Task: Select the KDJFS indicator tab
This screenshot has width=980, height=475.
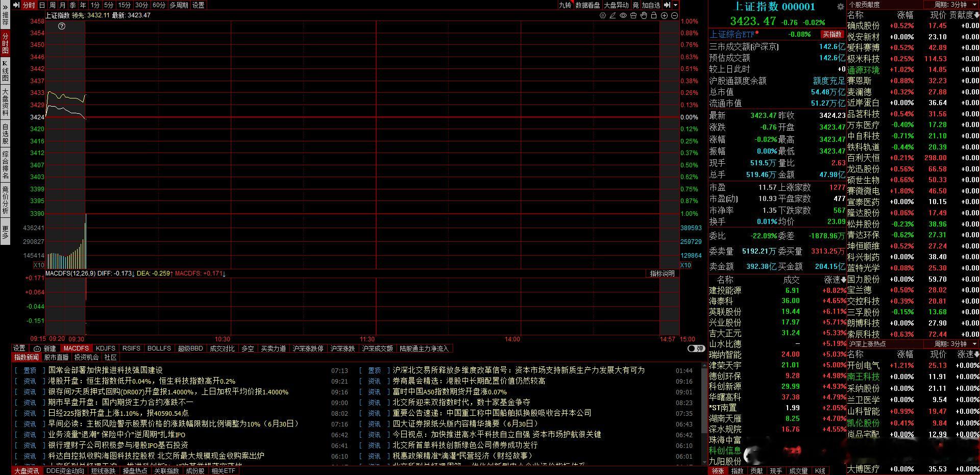Action: (x=106, y=348)
